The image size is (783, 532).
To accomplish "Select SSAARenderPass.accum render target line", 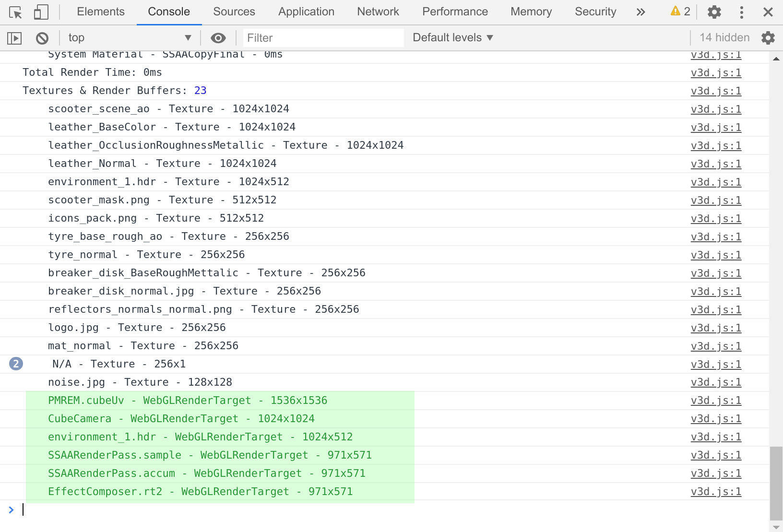I will click(x=206, y=473).
